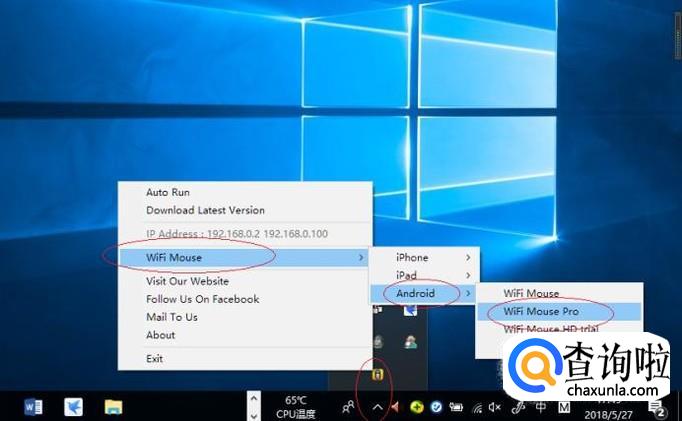This screenshot has width=682, height=421.
Task: Click the green round tray icon
Action: tap(417, 407)
